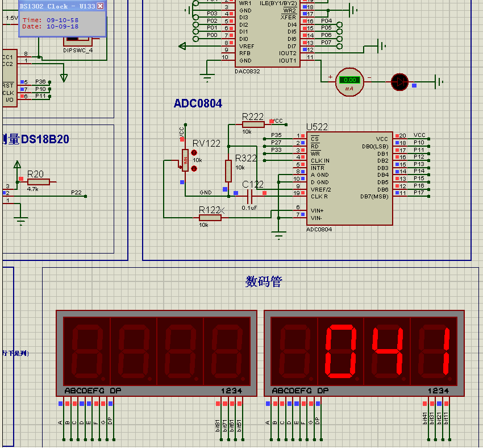This screenshot has width=483, height=448.
Task: Select the RV122 potentiometer body
Action: (x=185, y=160)
